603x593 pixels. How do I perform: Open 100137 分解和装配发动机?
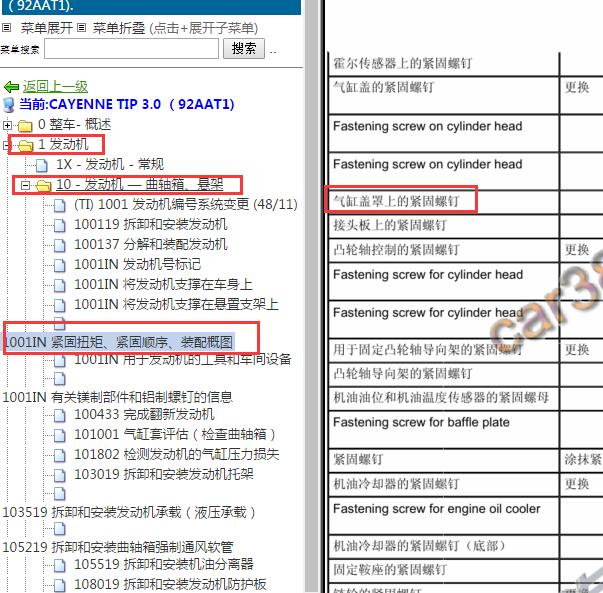[x=151, y=245]
